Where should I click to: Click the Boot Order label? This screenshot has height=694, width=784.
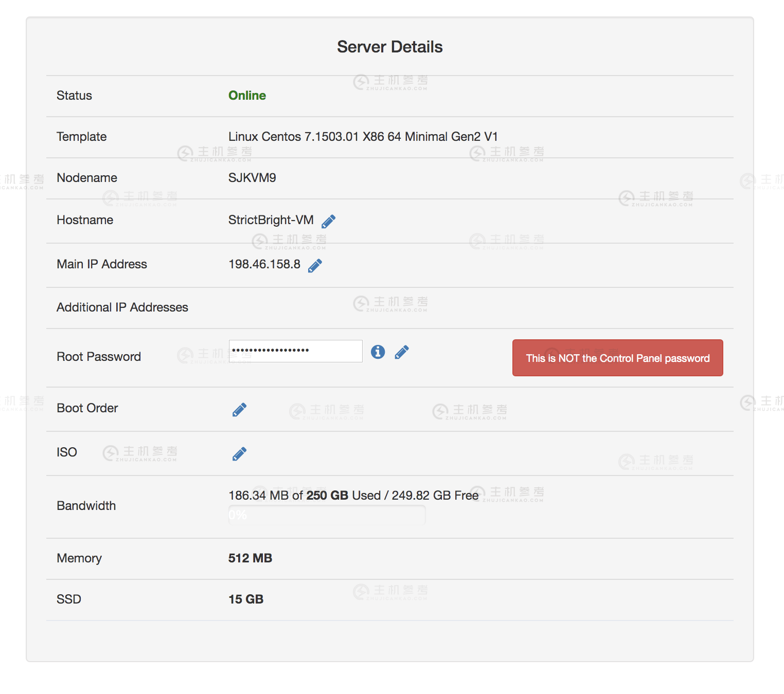coord(87,408)
